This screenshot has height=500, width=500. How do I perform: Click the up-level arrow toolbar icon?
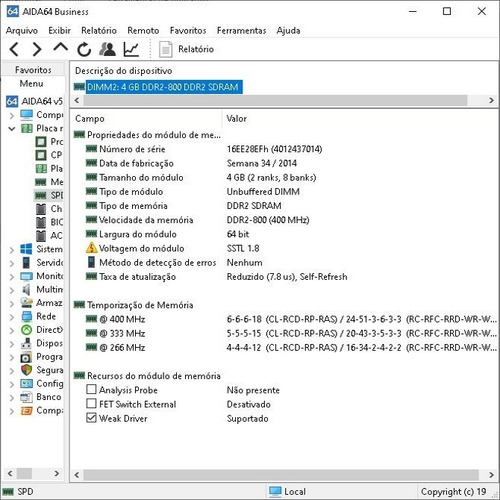tap(60, 48)
